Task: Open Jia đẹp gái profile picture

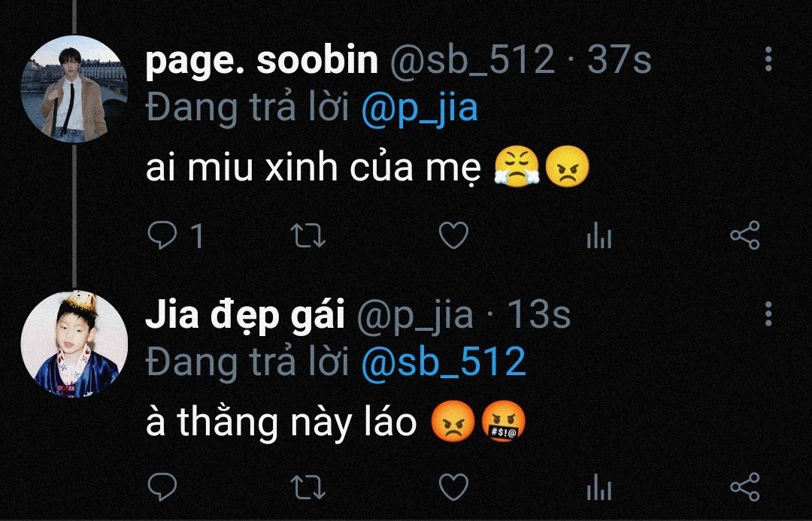Action: (74, 344)
